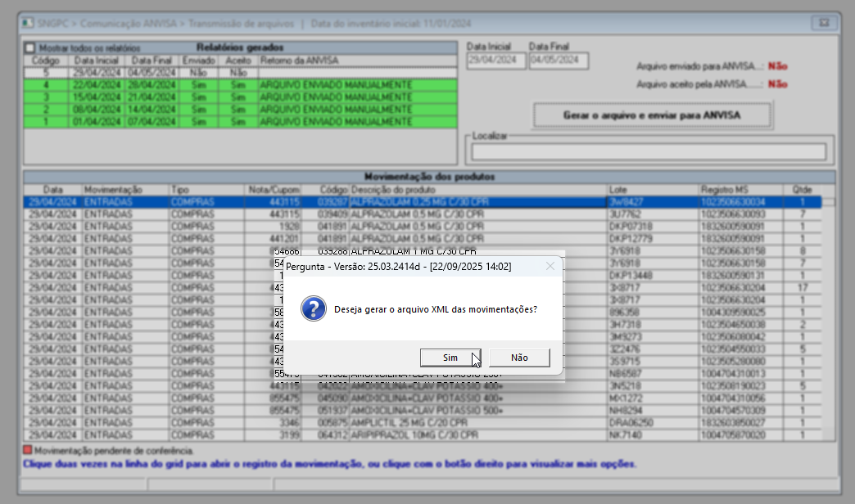Decline XML generation with Não button
The image size is (855, 504).
[519, 358]
